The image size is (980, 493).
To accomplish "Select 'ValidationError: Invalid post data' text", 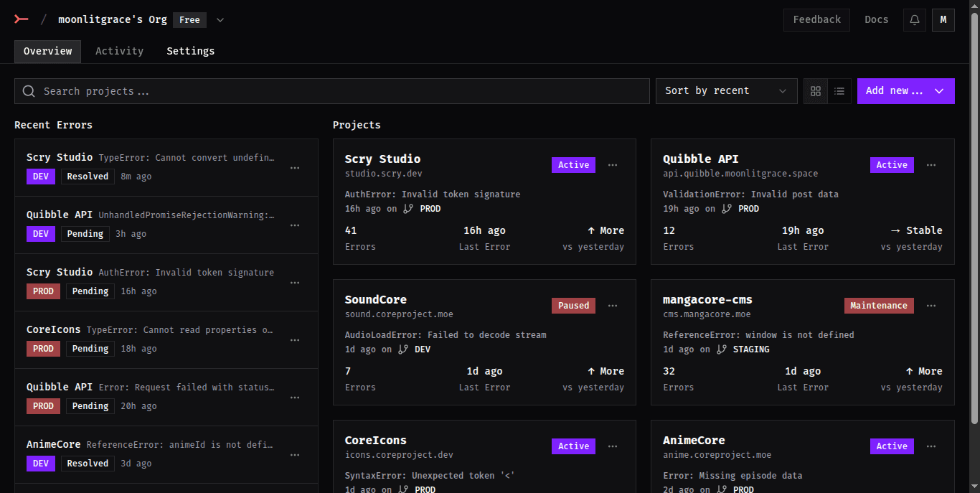I will pyautogui.click(x=750, y=194).
